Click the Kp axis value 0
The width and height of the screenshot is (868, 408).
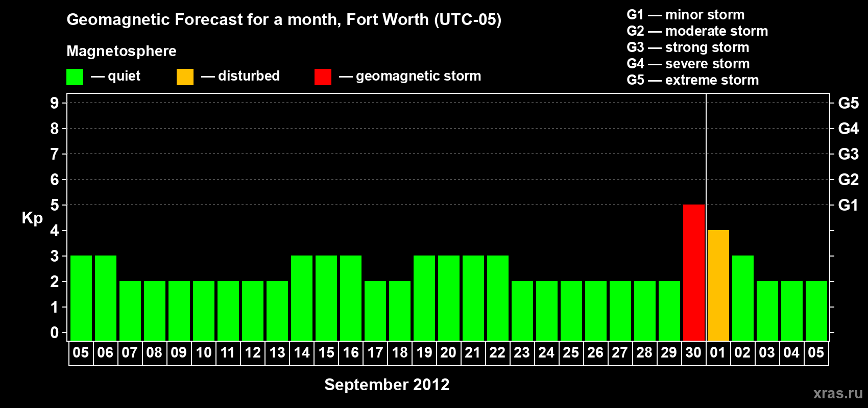pos(55,333)
